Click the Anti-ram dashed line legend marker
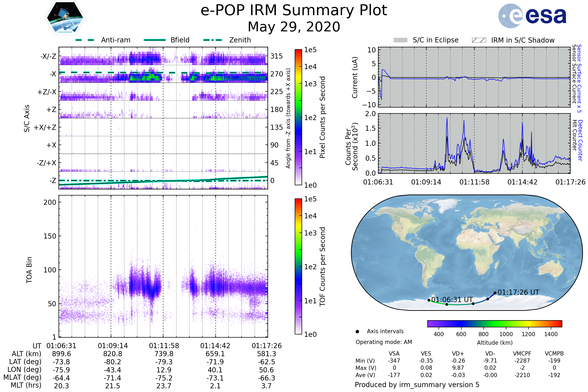 point(85,40)
